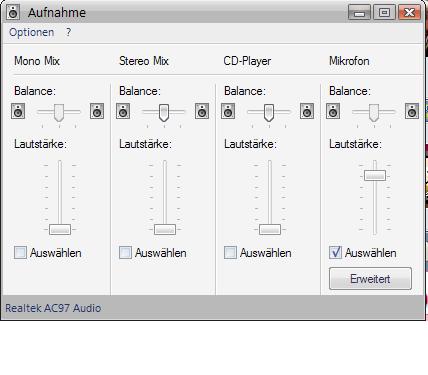428x375 pixels.
Task: Enable the Stereo Mix Auswählen checkbox
Action: tap(125, 252)
